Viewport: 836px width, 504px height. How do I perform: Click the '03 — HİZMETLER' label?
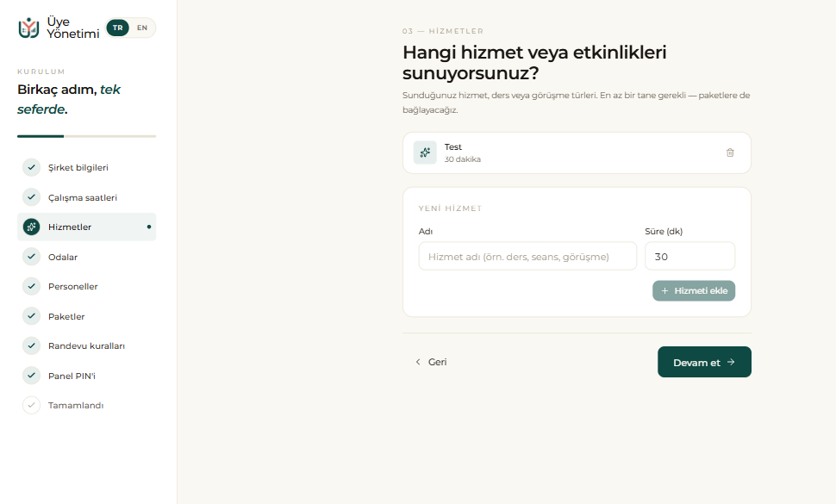click(x=443, y=31)
